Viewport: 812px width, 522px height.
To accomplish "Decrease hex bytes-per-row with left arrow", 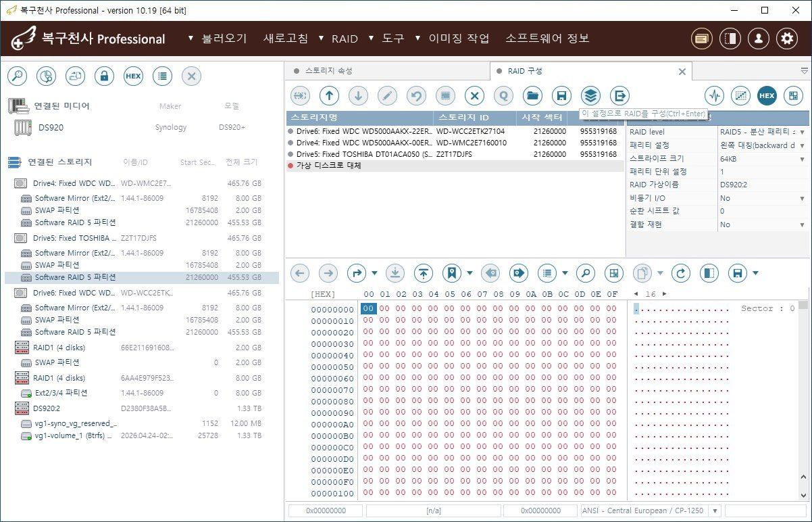I will pos(635,294).
